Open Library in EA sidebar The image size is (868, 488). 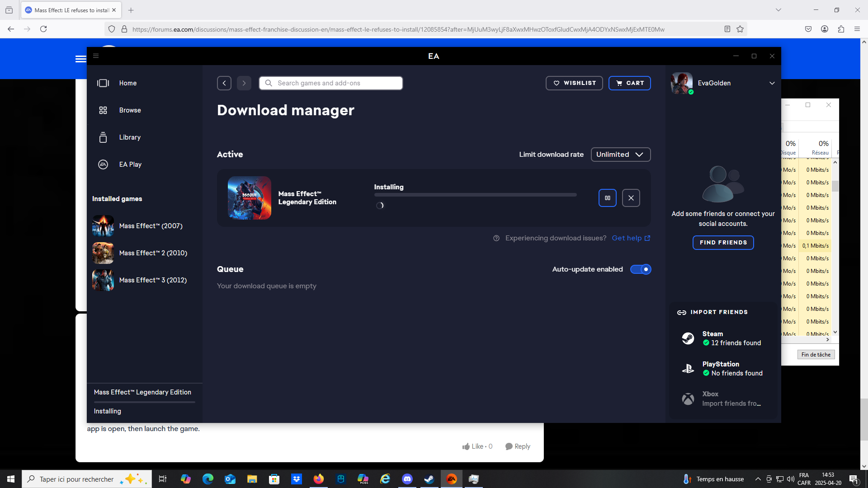click(130, 137)
